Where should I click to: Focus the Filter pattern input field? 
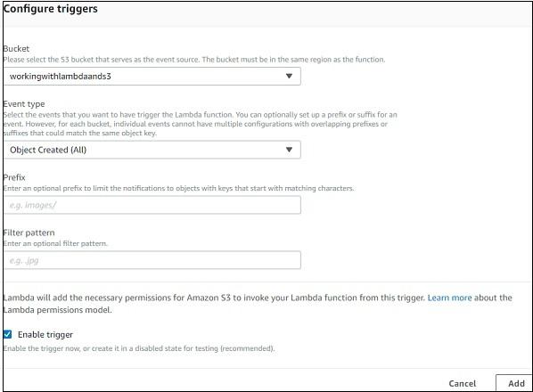152,260
